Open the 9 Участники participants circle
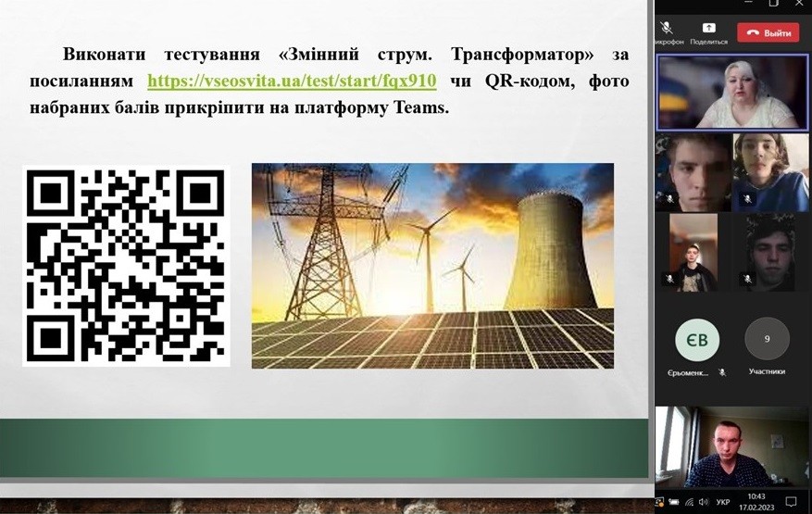This screenshot has height=514, width=812. [767, 340]
